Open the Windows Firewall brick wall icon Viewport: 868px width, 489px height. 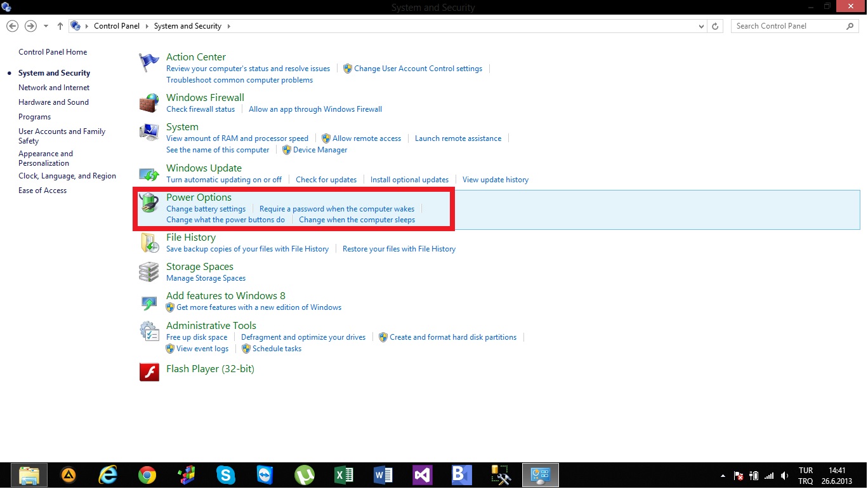[x=148, y=103]
